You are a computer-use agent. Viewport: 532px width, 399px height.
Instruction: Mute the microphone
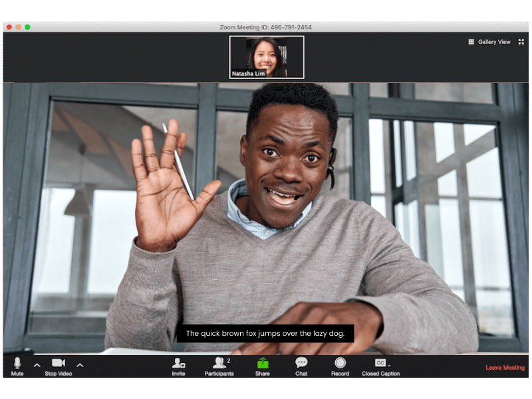pos(17,367)
